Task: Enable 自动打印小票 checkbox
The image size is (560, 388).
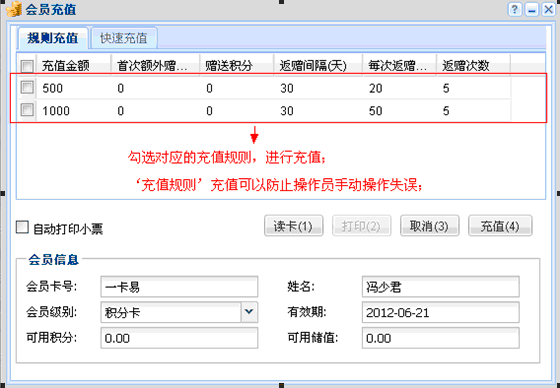Action: point(22,228)
